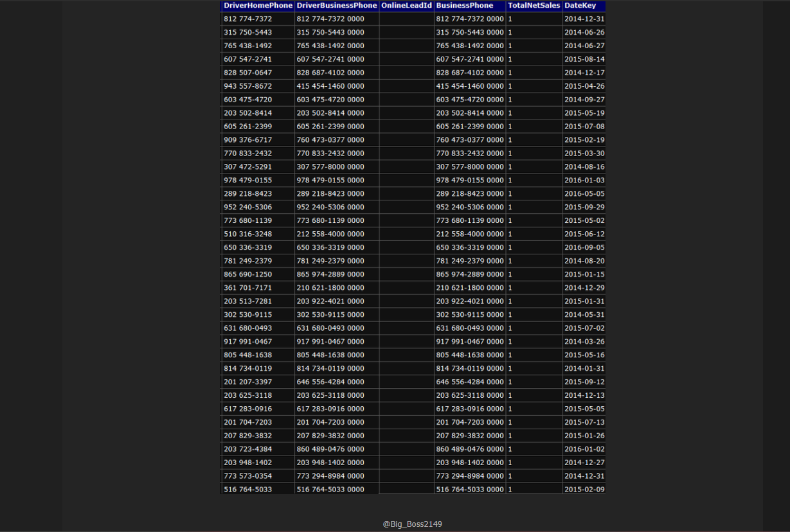This screenshot has height=532, width=790.
Task: Click the @Big_Boss2149 username text
Action: pos(412,524)
